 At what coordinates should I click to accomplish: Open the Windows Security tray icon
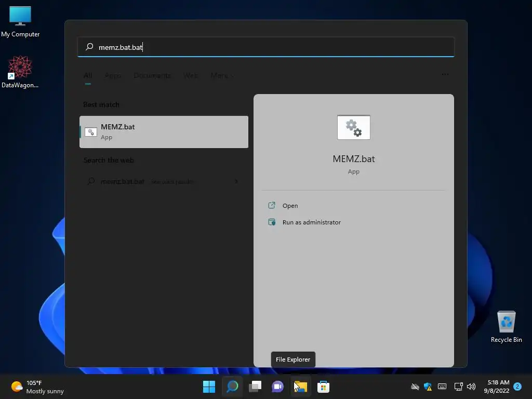pos(428,387)
